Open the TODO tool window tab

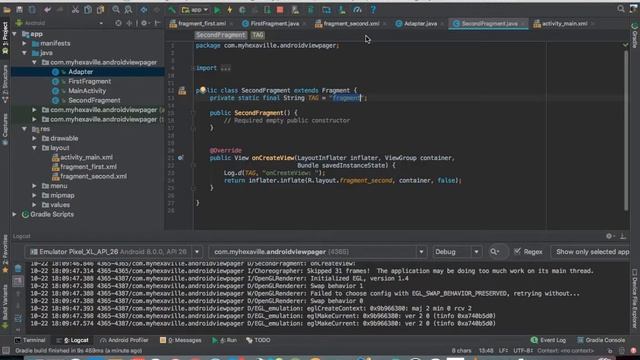pyautogui.click(x=258, y=340)
